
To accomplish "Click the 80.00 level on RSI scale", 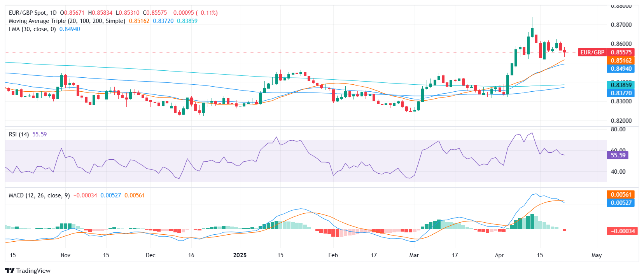I will click(x=618, y=129).
